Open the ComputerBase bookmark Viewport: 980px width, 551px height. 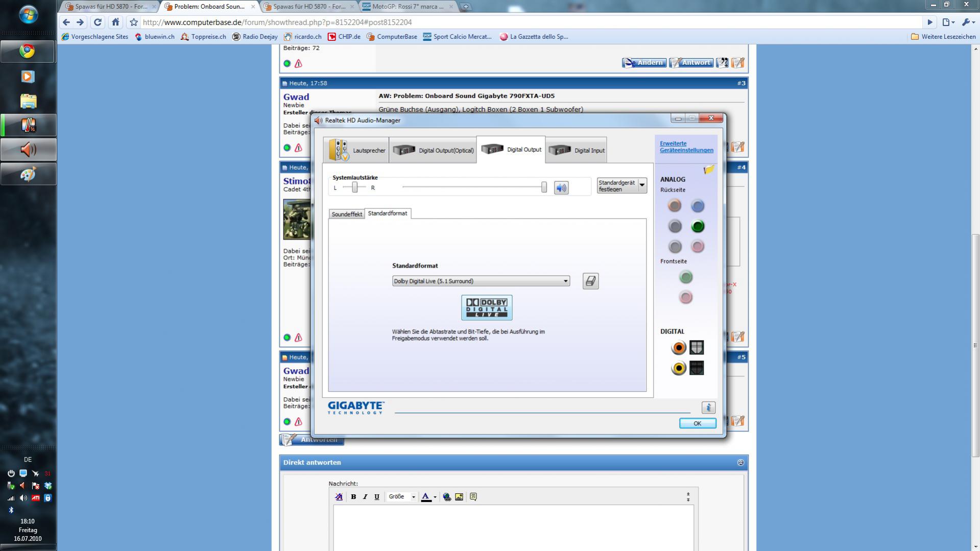(x=392, y=37)
